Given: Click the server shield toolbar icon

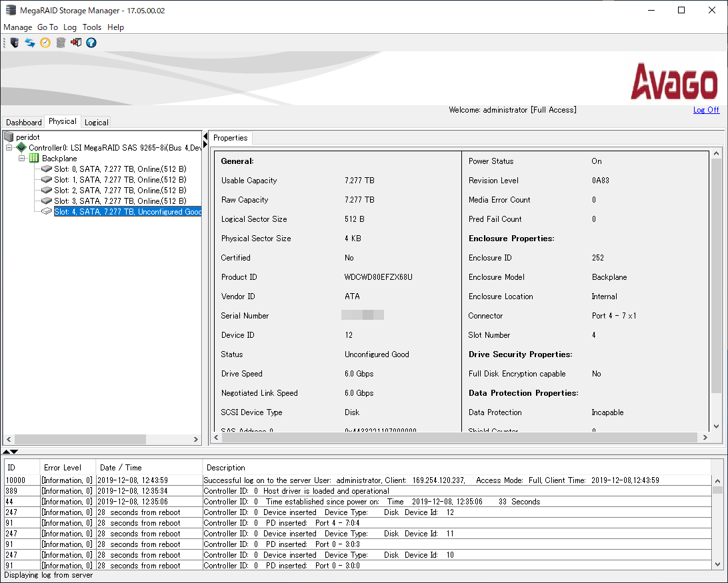Looking at the screenshot, I should pos(15,43).
